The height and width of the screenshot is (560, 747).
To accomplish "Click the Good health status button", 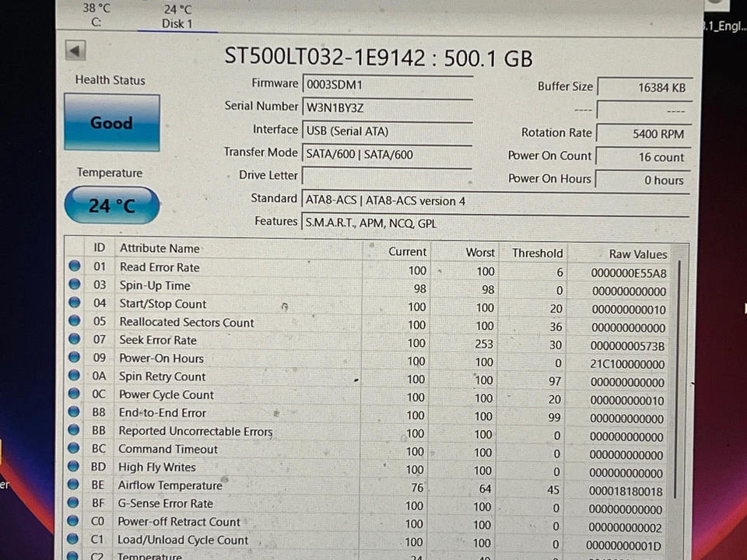I will [x=110, y=123].
